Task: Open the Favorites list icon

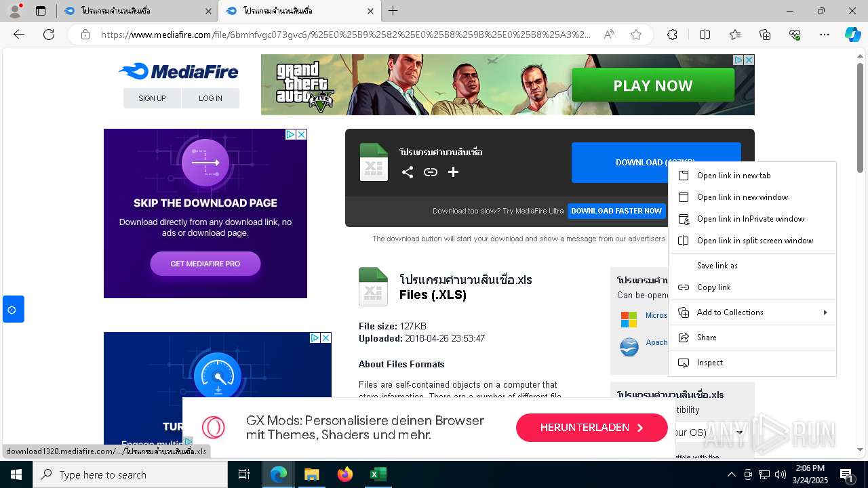Action: 735,35
